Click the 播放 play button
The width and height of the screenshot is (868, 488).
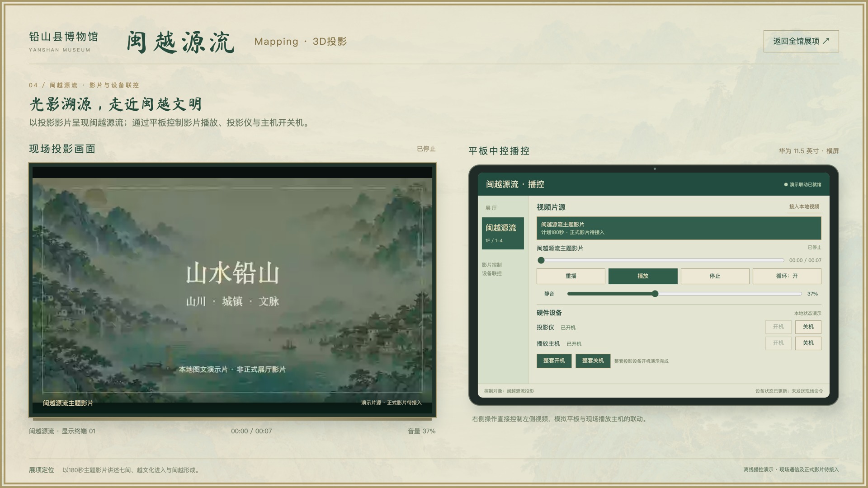click(643, 276)
